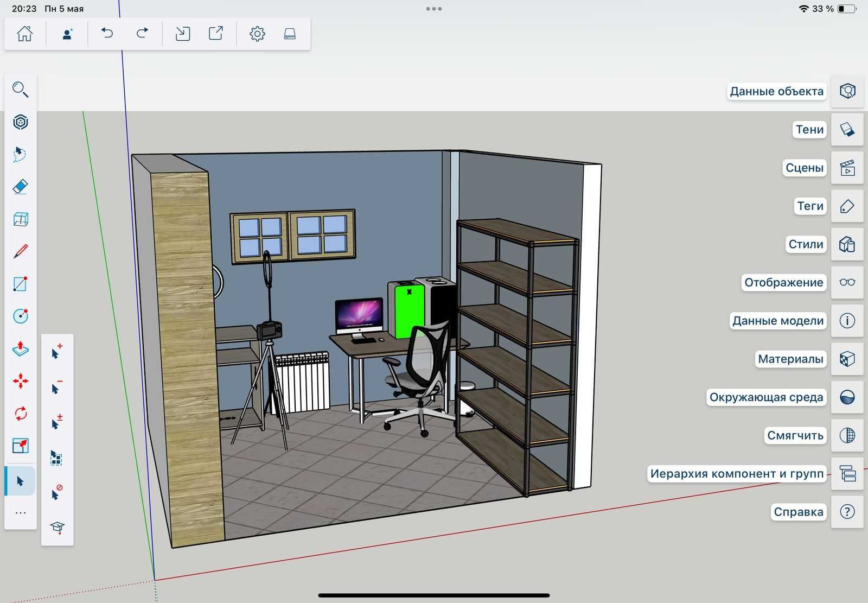Open the Environment half-sphere icon

click(847, 397)
